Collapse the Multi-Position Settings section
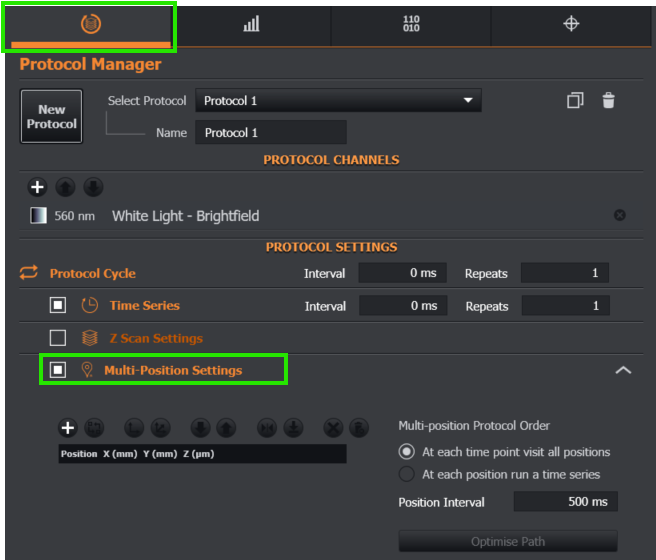656x560 pixels. [623, 370]
